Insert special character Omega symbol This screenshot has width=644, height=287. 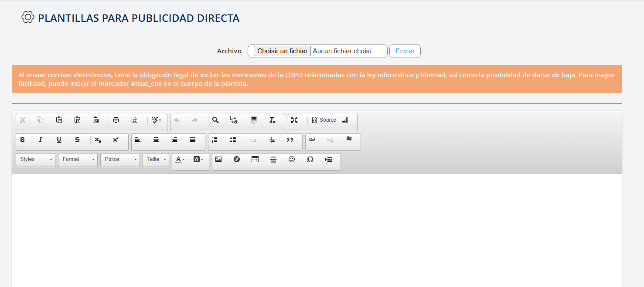pyautogui.click(x=310, y=160)
